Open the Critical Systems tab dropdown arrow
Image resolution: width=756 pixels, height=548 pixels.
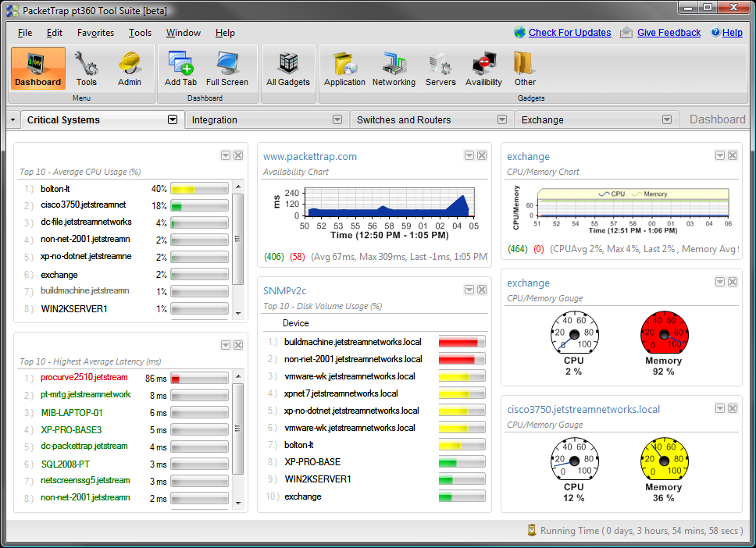(173, 119)
